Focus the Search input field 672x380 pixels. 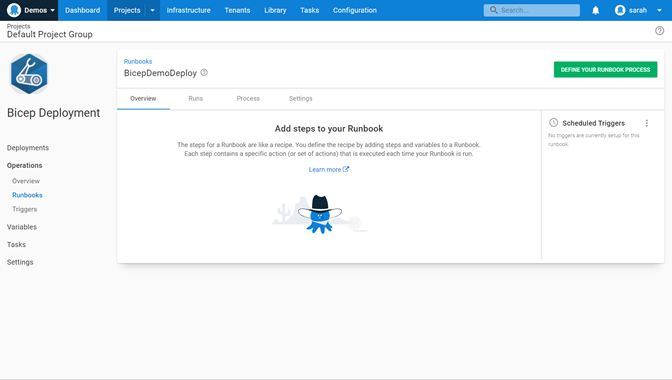(531, 10)
